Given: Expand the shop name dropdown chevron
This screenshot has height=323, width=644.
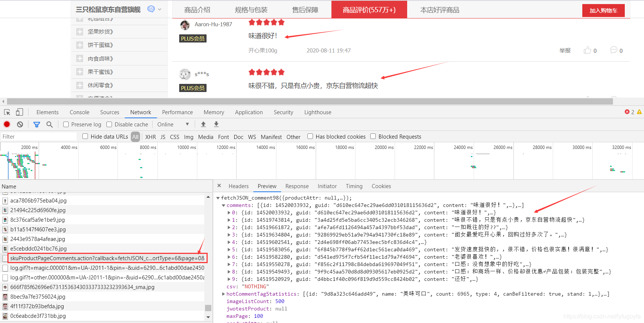Looking at the screenshot, I should [x=160, y=9].
